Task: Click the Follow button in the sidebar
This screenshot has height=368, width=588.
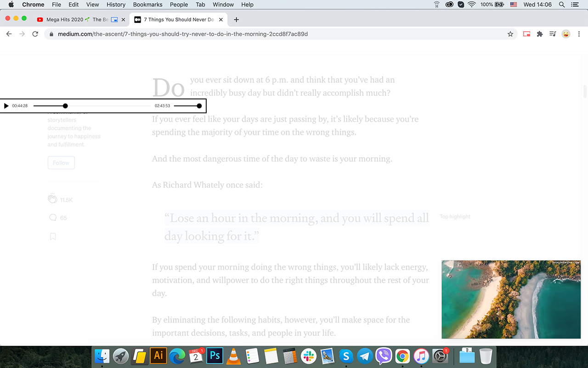Action: point(61,162)
